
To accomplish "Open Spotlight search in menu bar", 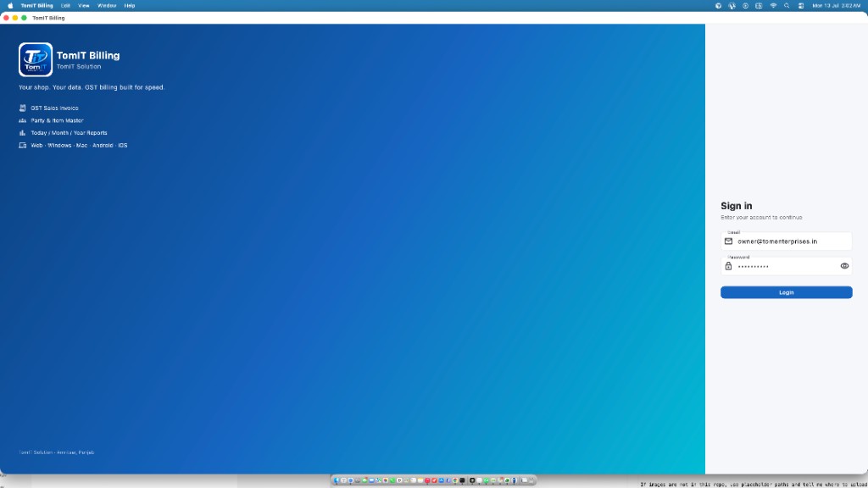I will (x=787, y=6).
